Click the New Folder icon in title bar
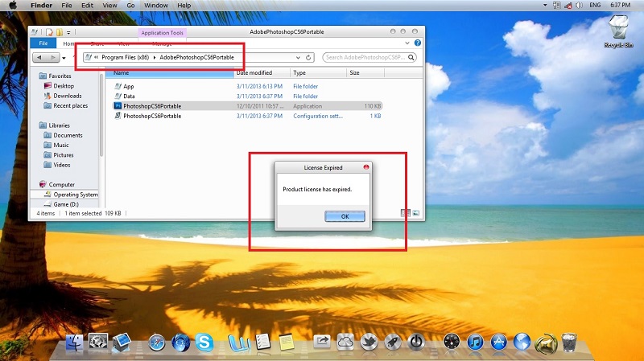 60,32
